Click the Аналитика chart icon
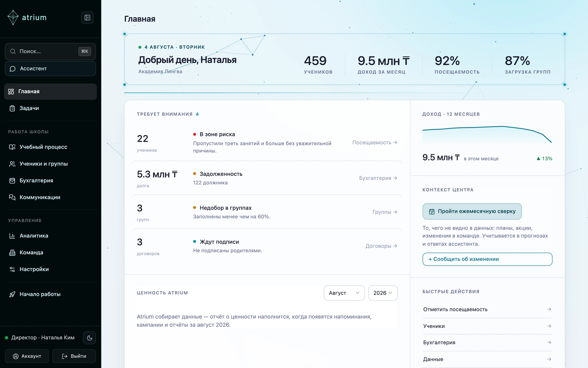This screenshot has width=588, height=368. coord(12,236)
